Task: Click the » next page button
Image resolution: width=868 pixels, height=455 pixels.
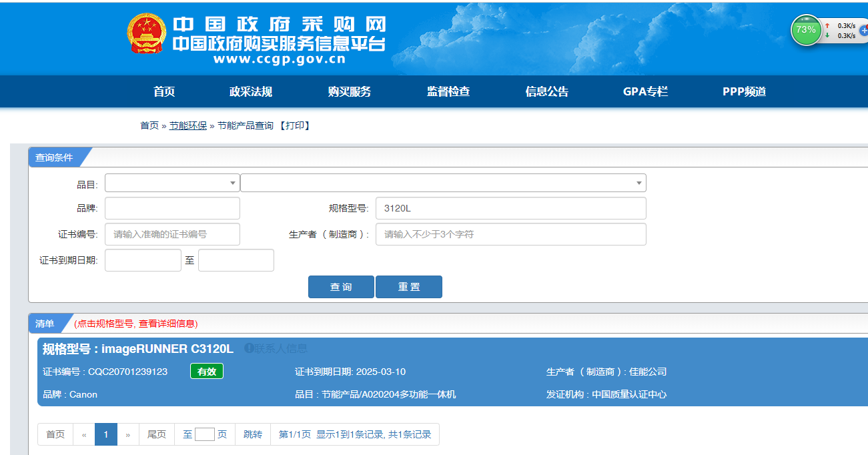Action: coord(128,434)
